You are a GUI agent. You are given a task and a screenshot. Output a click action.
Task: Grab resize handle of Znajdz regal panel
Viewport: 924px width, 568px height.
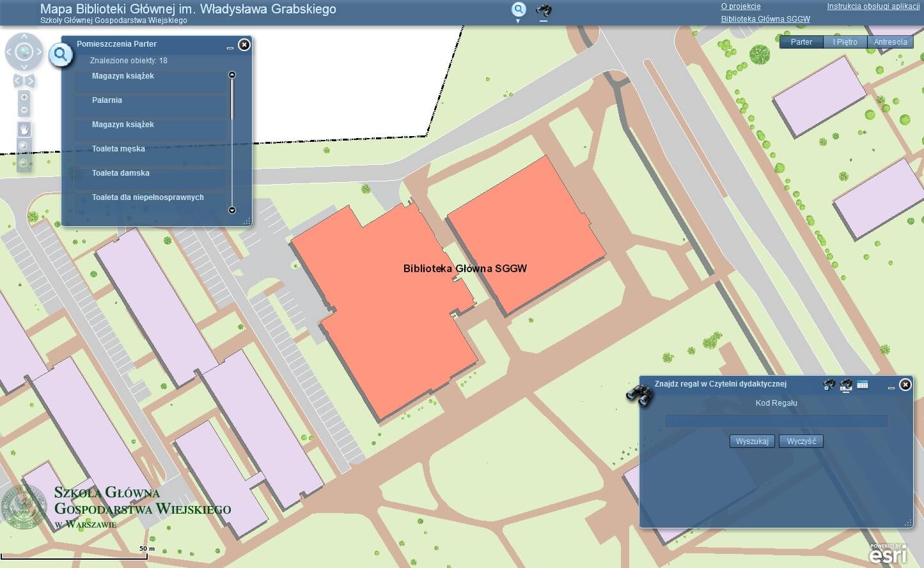(x=909, y=523)
